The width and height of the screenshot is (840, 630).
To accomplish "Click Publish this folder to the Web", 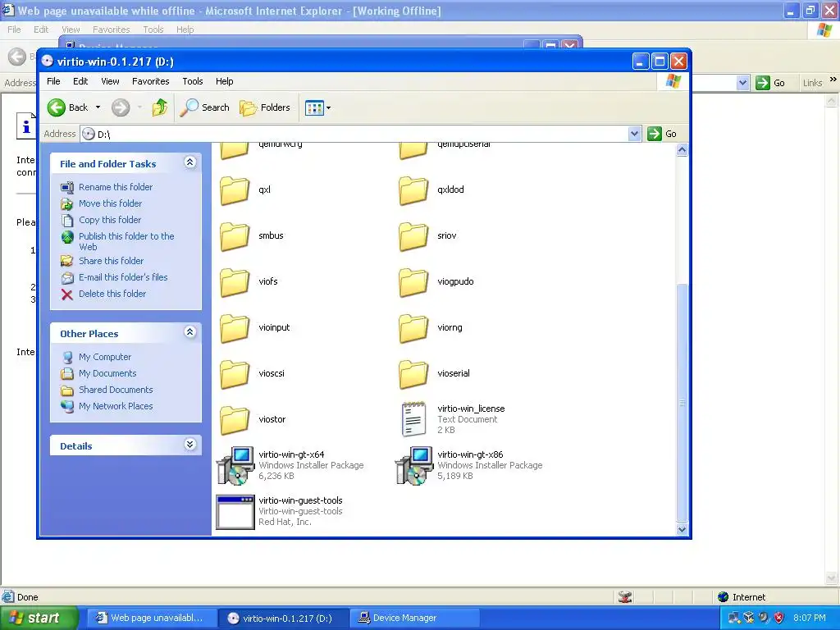I will click(x=126, y=242).
